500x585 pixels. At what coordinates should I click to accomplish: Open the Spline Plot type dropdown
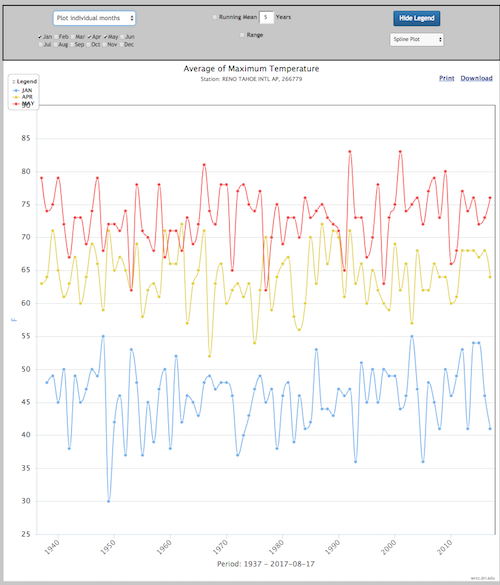click(417, 40)
